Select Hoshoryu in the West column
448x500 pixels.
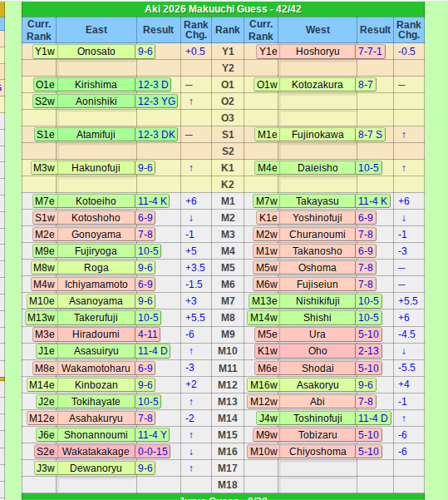318,52
